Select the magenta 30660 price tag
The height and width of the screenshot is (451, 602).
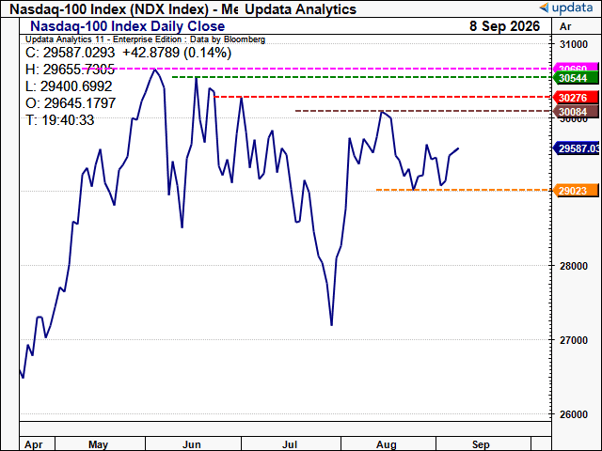pos(576,67)
